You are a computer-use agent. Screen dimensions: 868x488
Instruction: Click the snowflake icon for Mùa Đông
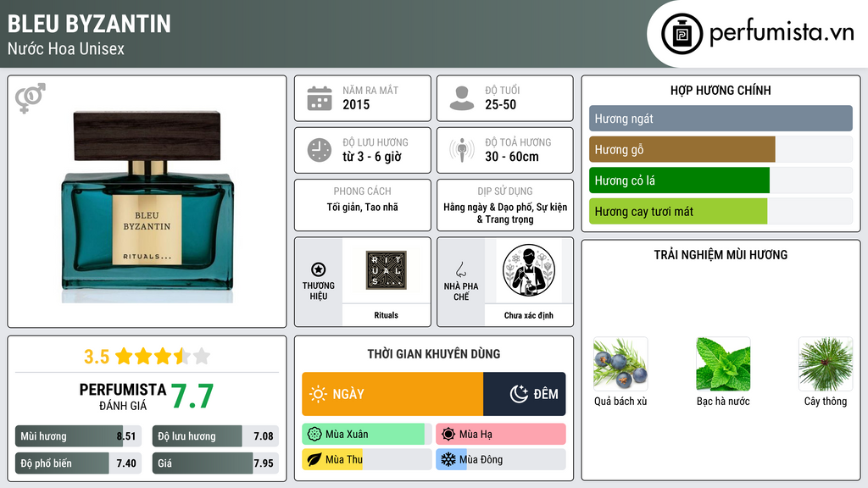pos(448,459)
